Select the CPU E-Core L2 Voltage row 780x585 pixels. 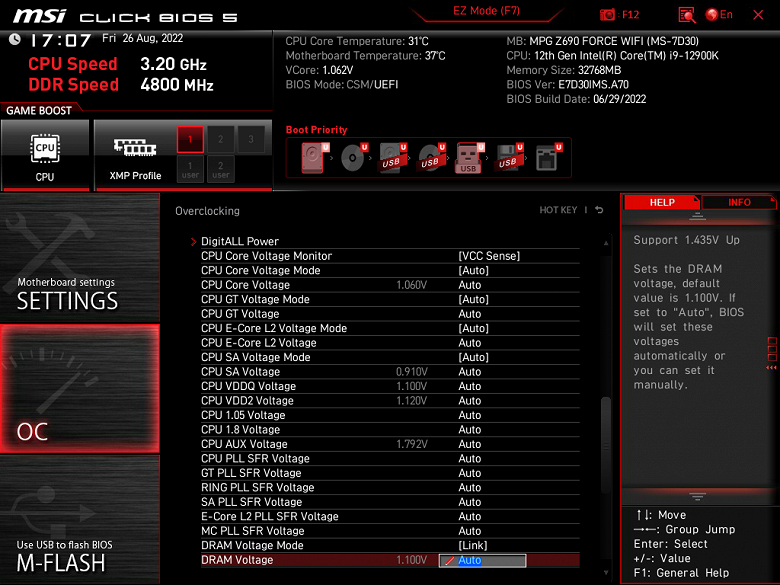390,343
